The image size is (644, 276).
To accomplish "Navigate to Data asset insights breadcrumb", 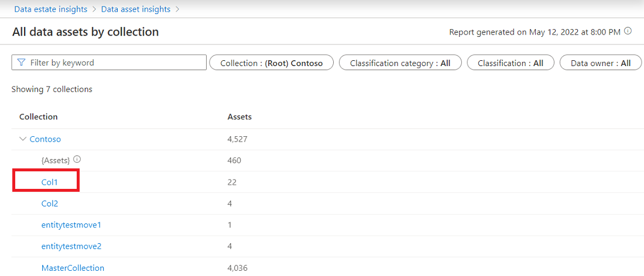I will coord(136,9).
